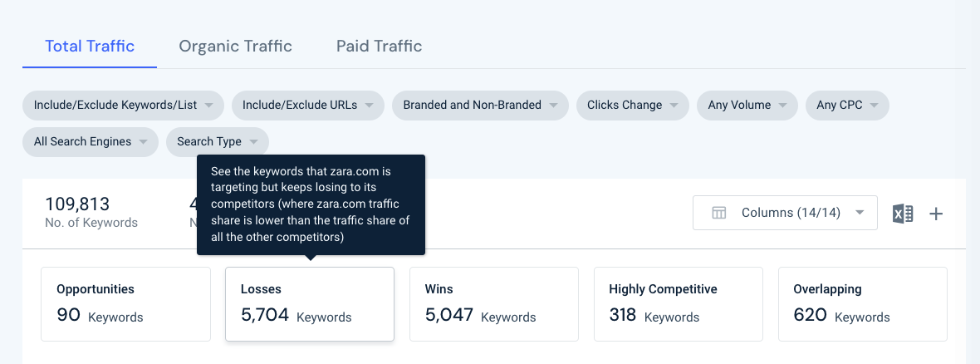This screenshot has width=980, height=364.
Task: Expand Branded and Non-Branded filter
Action: 480,105
